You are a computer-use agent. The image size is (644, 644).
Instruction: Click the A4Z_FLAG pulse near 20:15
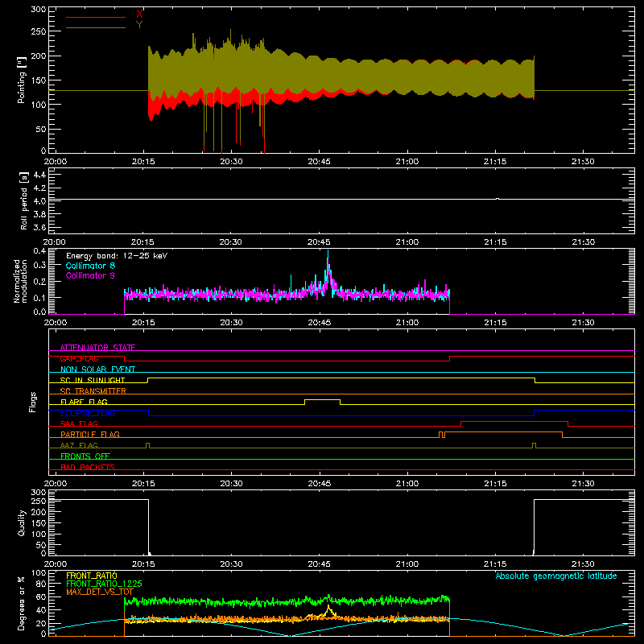point(148,445)
